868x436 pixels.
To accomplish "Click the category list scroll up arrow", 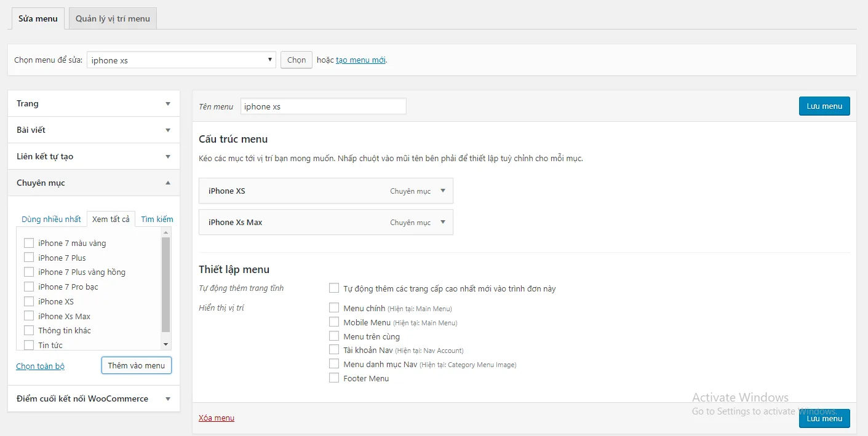I will (x=165, y=232).
